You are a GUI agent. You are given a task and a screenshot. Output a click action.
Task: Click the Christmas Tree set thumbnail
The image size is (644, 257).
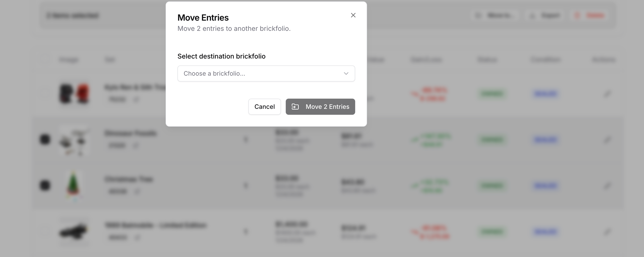point(73,185)
